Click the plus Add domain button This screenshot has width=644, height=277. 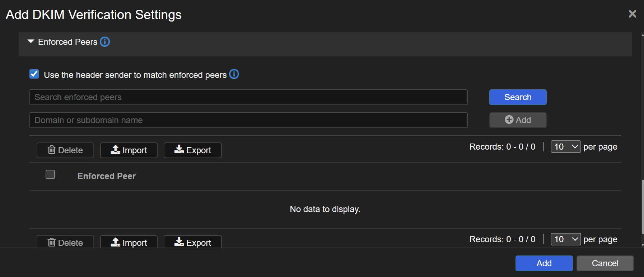518,120
